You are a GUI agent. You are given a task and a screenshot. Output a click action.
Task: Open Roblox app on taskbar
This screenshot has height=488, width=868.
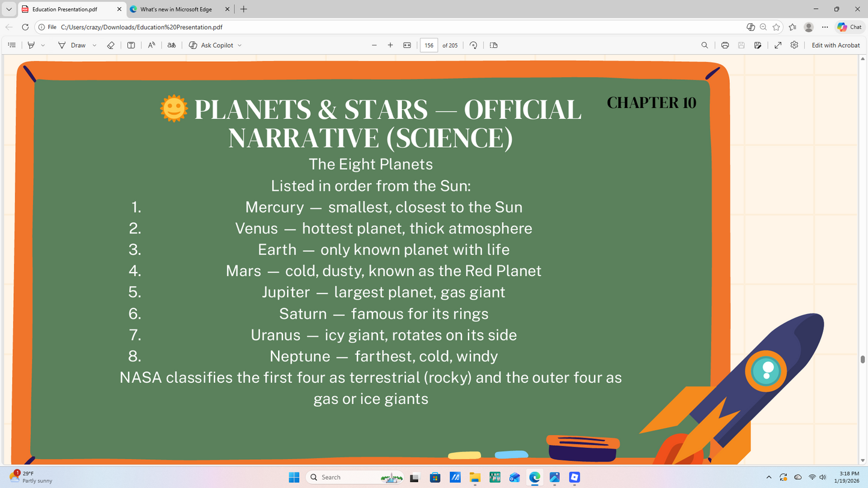574,478
